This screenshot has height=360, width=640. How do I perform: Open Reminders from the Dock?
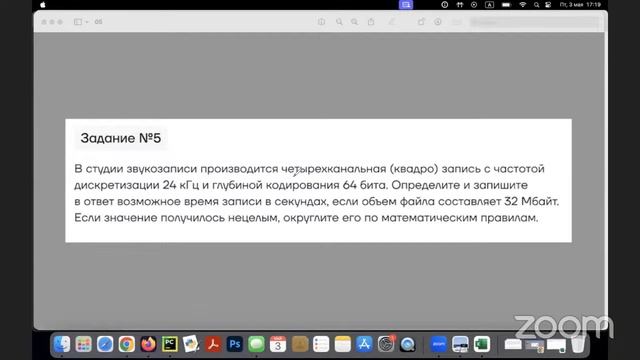321,344
